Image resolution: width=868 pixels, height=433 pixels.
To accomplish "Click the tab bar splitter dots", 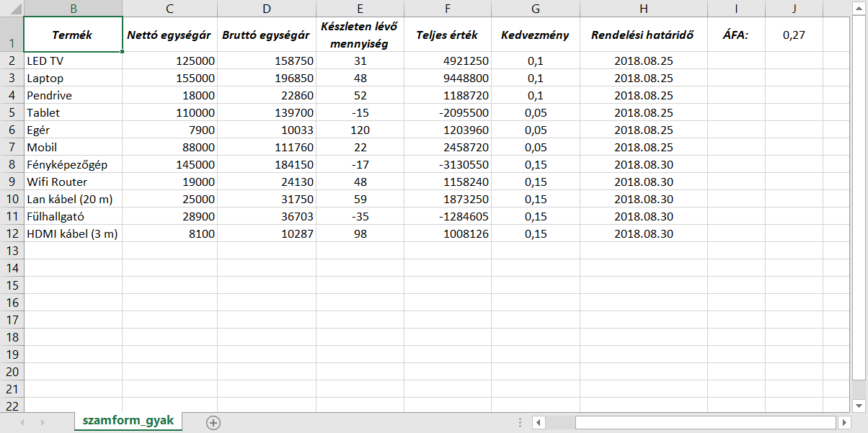I will [x=520, y=422].
